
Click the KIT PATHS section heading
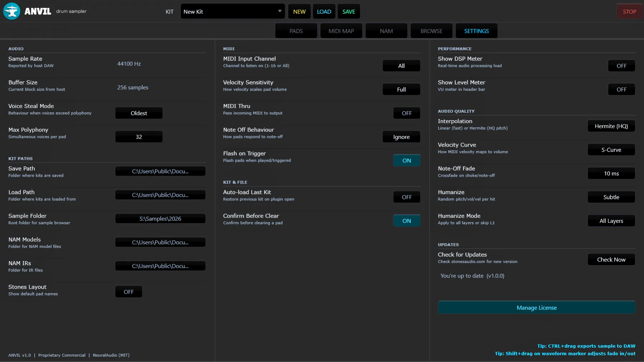click(20, 158)
